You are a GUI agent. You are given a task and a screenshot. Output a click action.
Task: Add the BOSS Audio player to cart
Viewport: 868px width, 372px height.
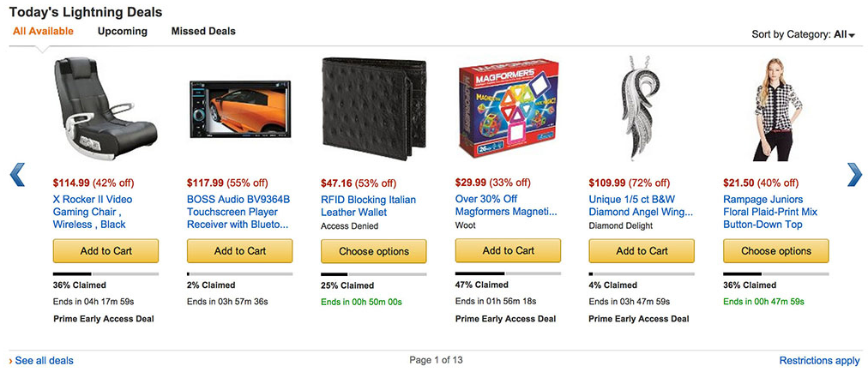tap(239, 251)
